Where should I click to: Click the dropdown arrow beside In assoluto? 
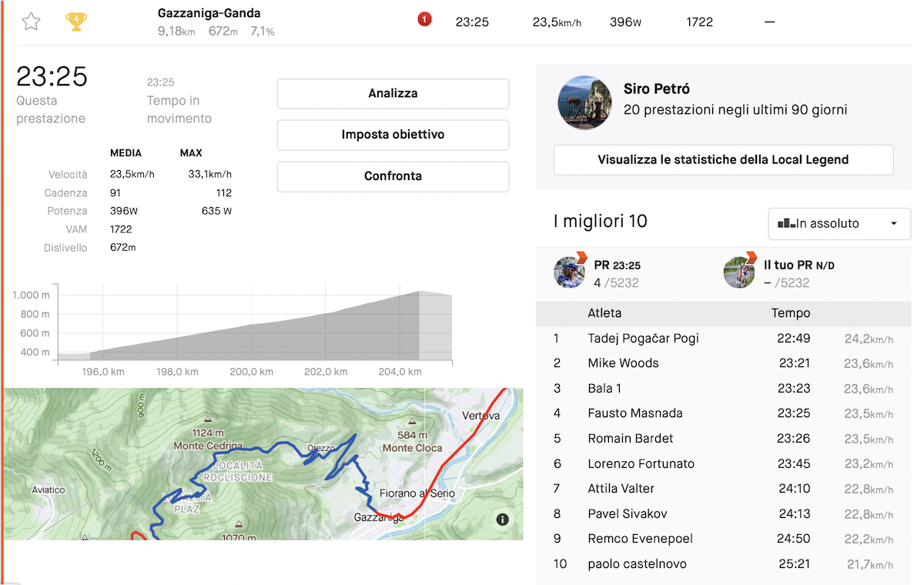click(x=894, y=224)
